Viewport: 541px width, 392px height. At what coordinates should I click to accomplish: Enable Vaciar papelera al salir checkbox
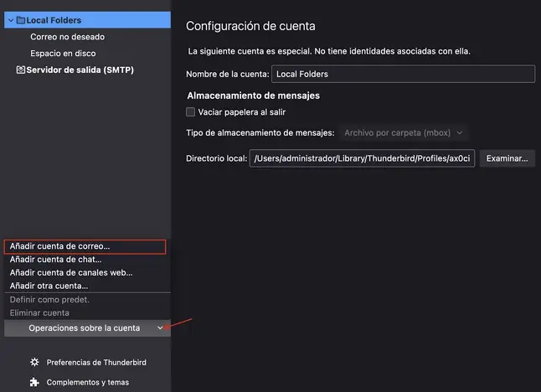tap(190, 111)
